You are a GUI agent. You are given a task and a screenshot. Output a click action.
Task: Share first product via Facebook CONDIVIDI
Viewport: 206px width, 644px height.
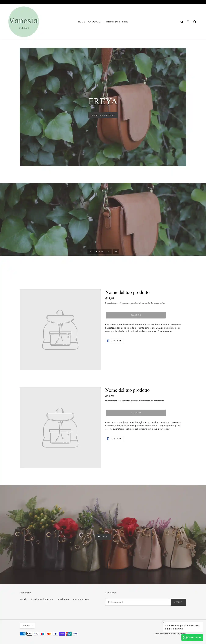(114, 340)
